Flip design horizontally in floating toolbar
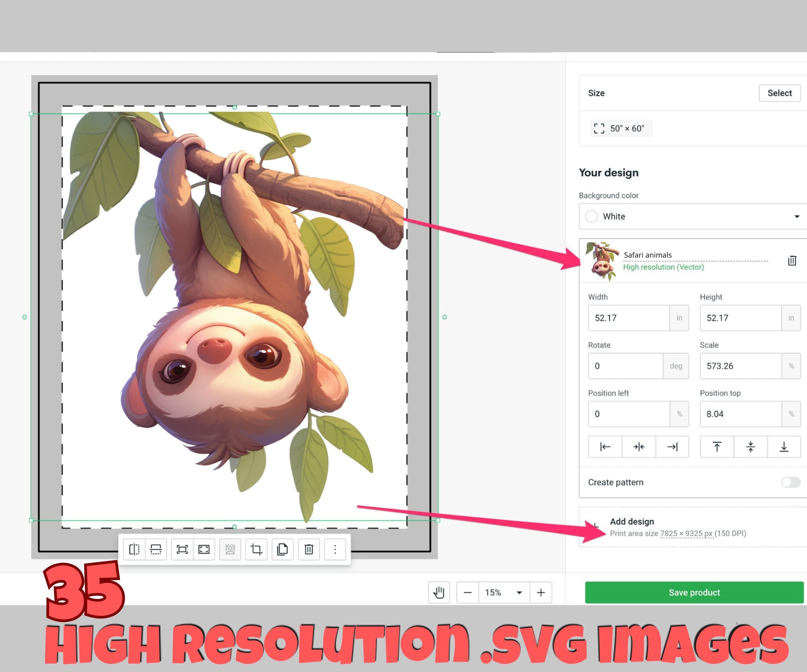The image size is (807, 672). coord(134,549)
